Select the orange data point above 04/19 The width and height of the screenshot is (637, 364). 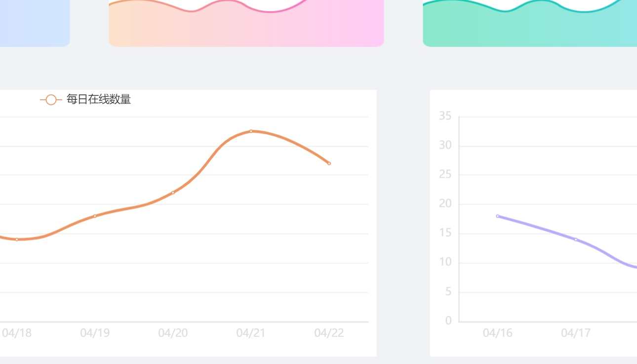tap(95, 216)
